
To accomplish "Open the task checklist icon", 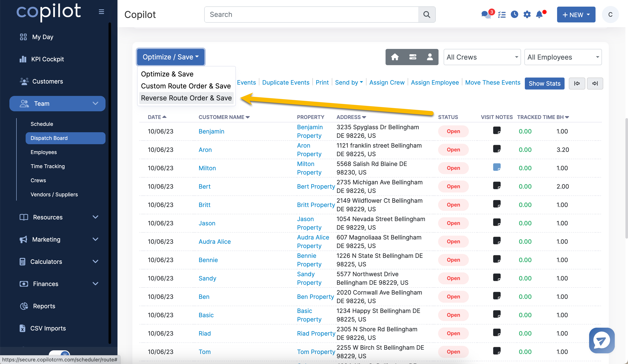I will click(502, 15).
